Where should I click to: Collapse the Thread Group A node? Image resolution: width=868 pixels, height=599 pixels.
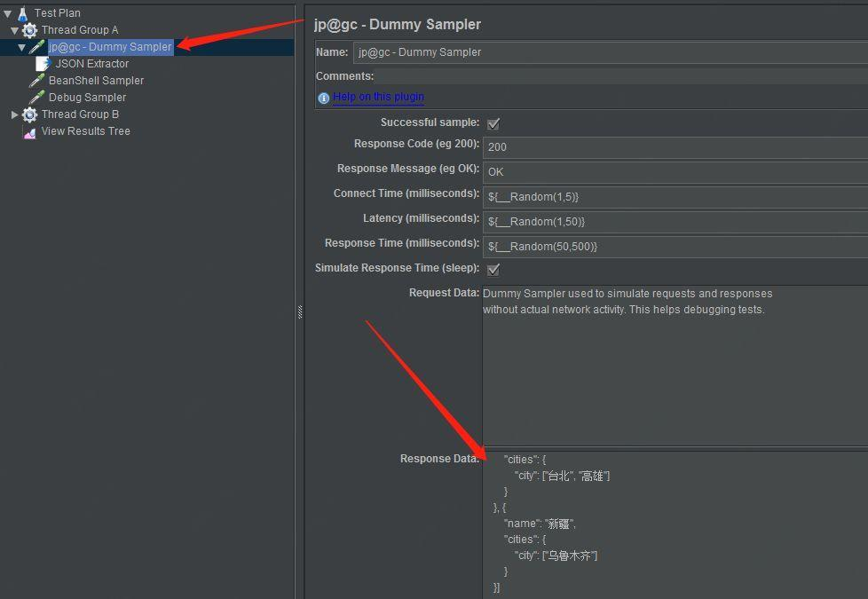[14, 30]
